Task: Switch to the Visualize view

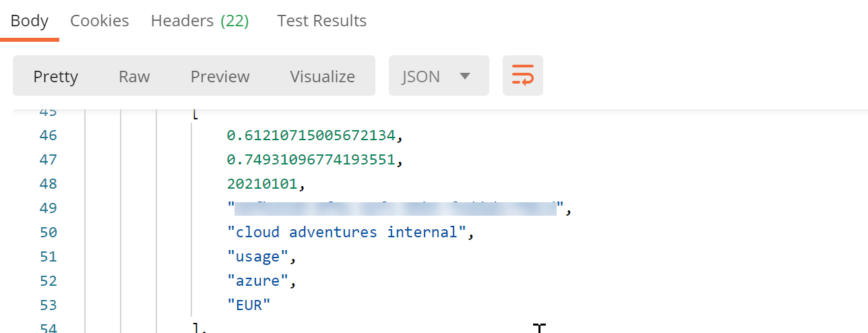Action: (x=322, y=77)
